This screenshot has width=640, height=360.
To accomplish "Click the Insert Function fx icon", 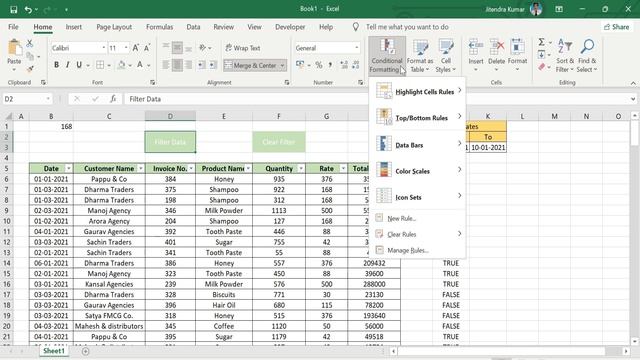I will click(113, 99).
